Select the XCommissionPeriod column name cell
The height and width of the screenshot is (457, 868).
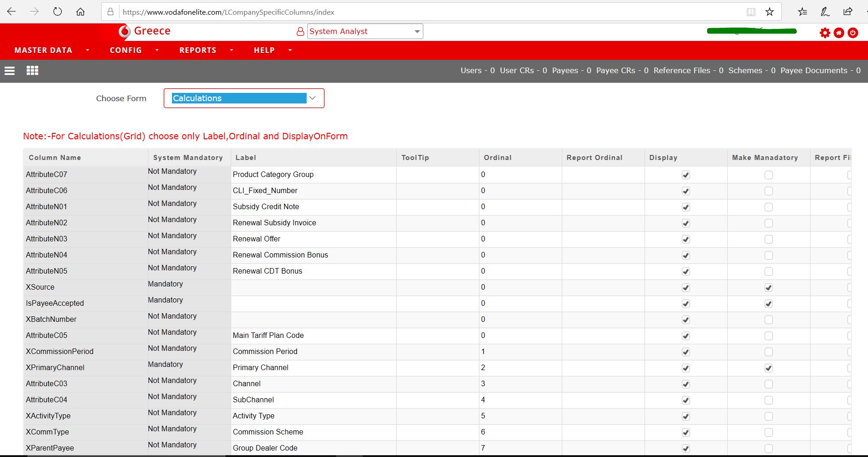[86, 352]
